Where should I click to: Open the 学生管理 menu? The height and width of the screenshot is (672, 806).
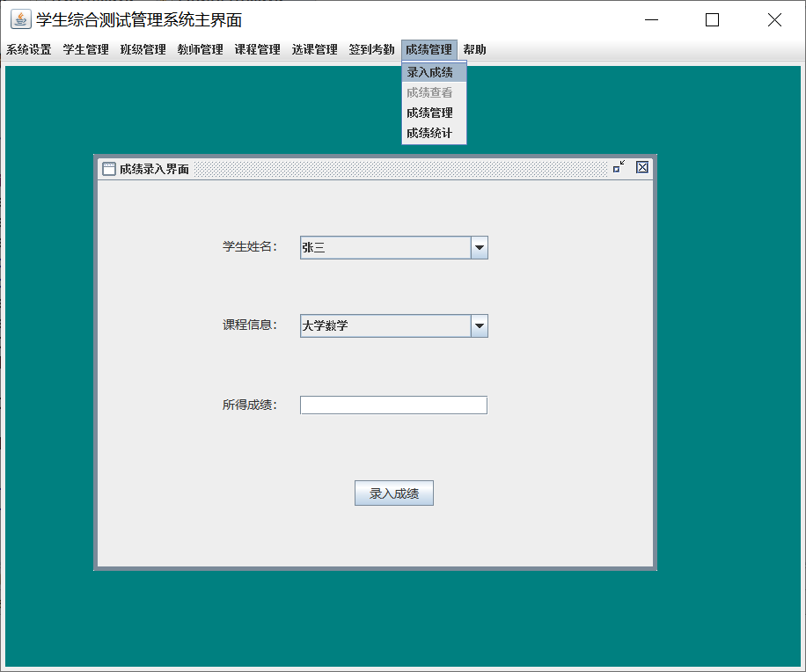(86, 49)
